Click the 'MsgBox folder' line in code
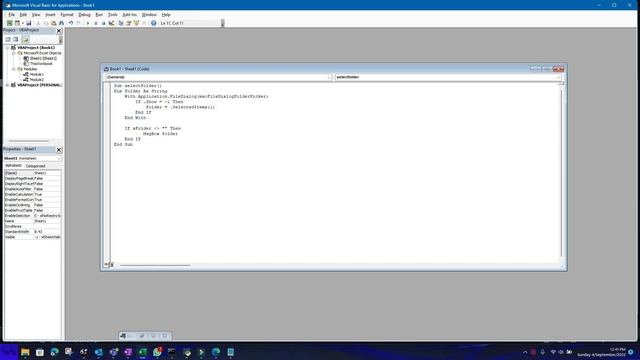Viewport: 640px width, 360px height. 160,134
